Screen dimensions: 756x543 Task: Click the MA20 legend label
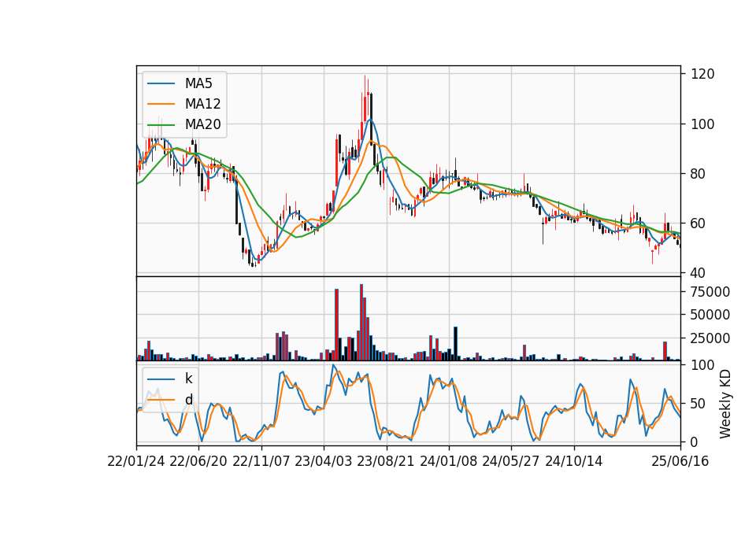(x=202, y=125)
